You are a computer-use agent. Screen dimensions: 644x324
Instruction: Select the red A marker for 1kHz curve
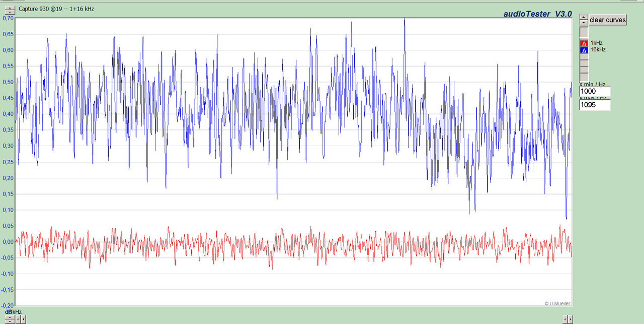pyautogui.click(x=584, y=44)
